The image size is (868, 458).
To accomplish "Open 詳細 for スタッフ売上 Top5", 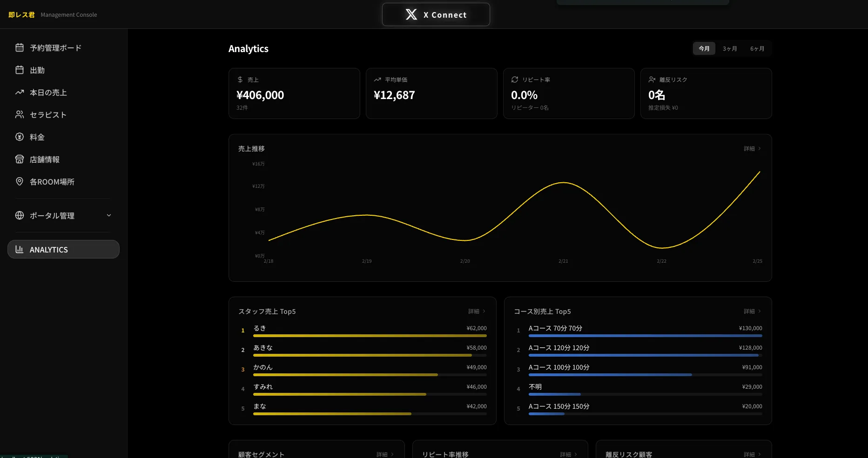I will pyautogui.click(x=476, y=312).
